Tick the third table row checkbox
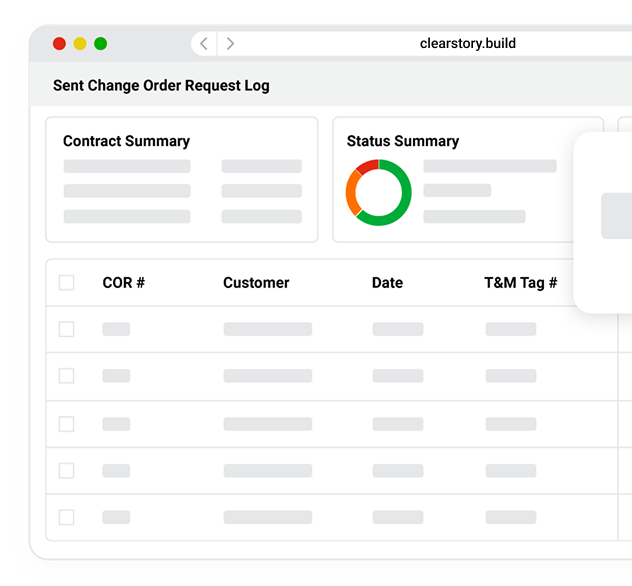 (67, 424)
